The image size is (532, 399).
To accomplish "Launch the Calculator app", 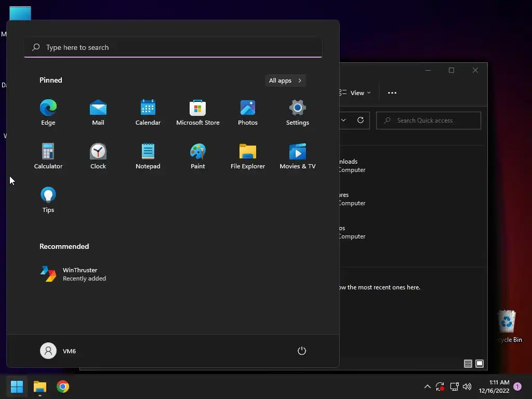I will tap(48, 156).
